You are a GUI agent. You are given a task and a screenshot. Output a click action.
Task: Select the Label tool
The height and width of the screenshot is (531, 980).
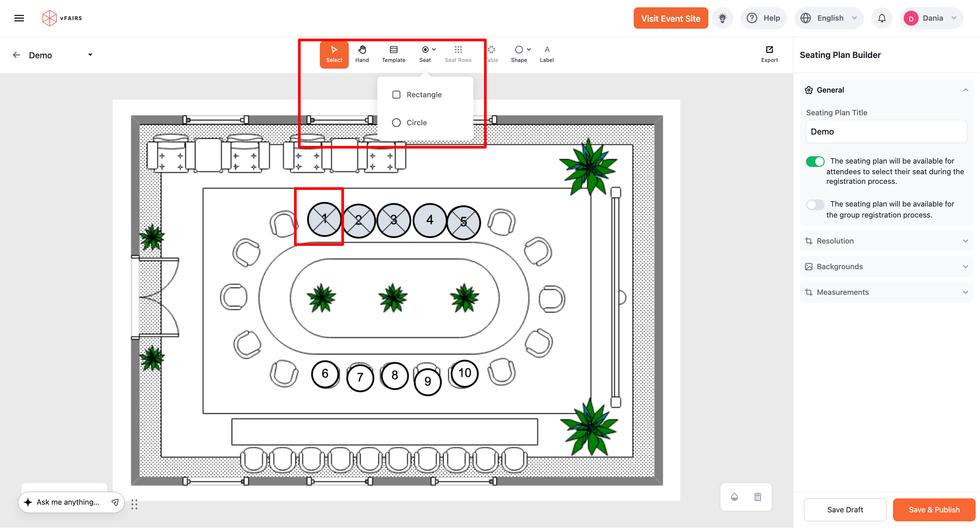(x=546, y=54)
